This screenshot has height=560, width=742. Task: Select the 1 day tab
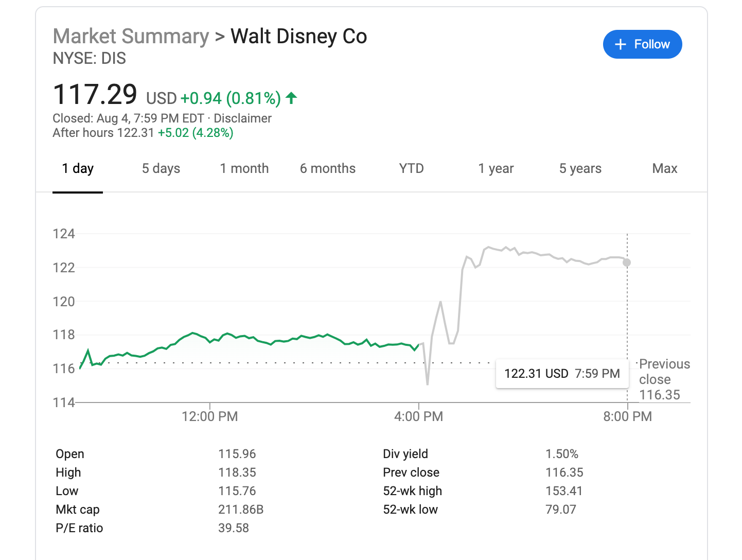coord(78,169)
